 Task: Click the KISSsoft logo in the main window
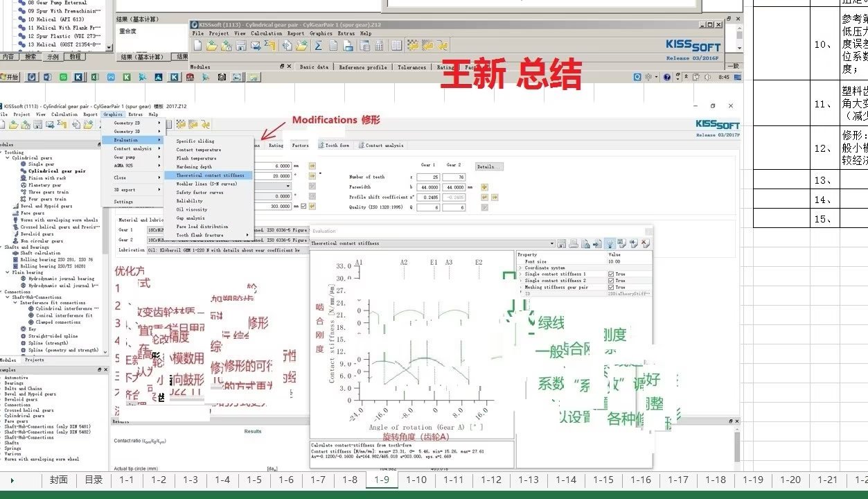pos(718,124)
